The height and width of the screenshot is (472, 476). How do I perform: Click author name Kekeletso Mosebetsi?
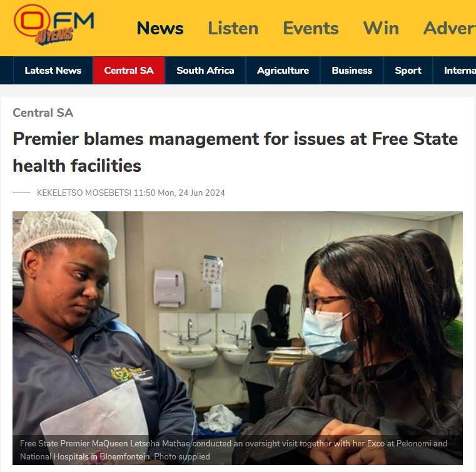[x=84, y=193]
